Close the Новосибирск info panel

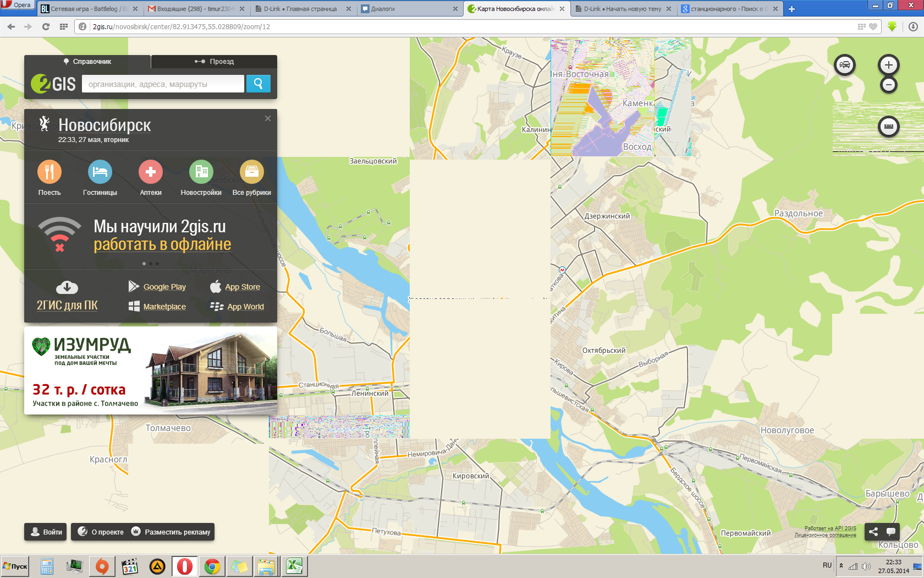pyautogui.click(x=268, y=118)
